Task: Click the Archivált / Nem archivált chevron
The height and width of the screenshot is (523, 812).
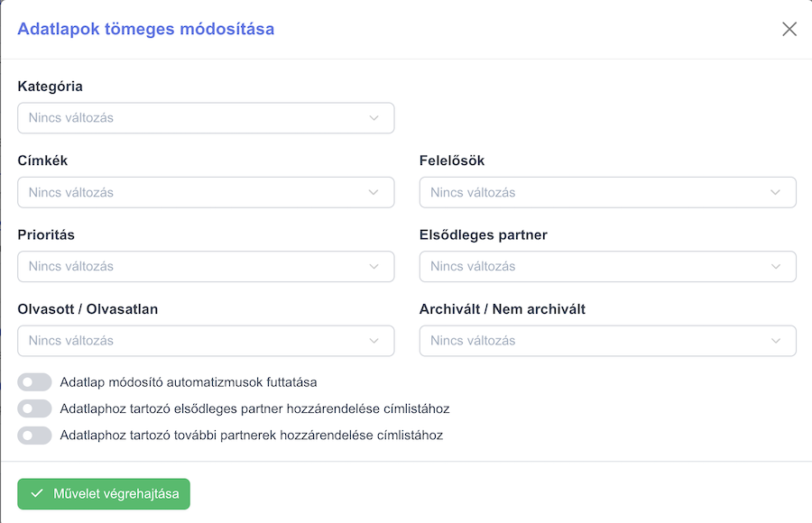Action: tap(775, 341)
